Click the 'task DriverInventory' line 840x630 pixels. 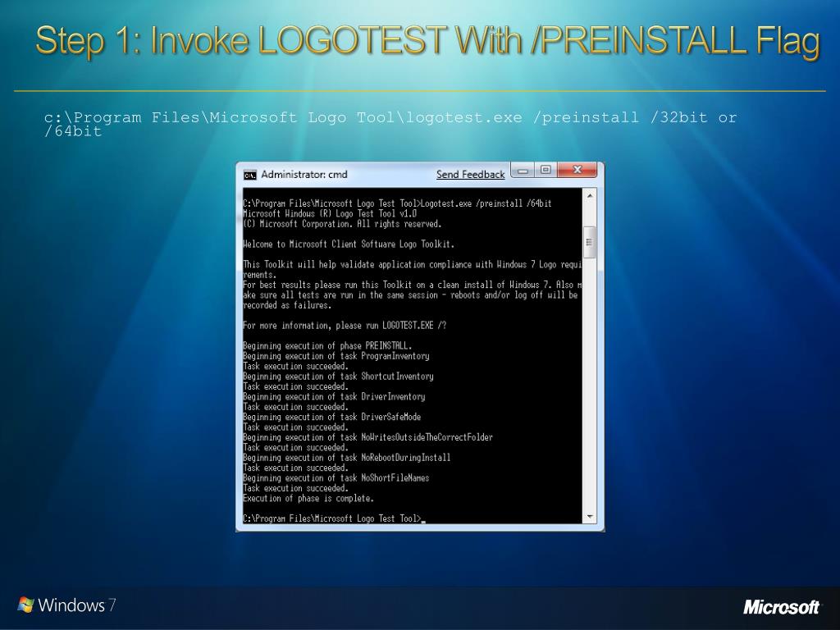click(x=334, y=397)
